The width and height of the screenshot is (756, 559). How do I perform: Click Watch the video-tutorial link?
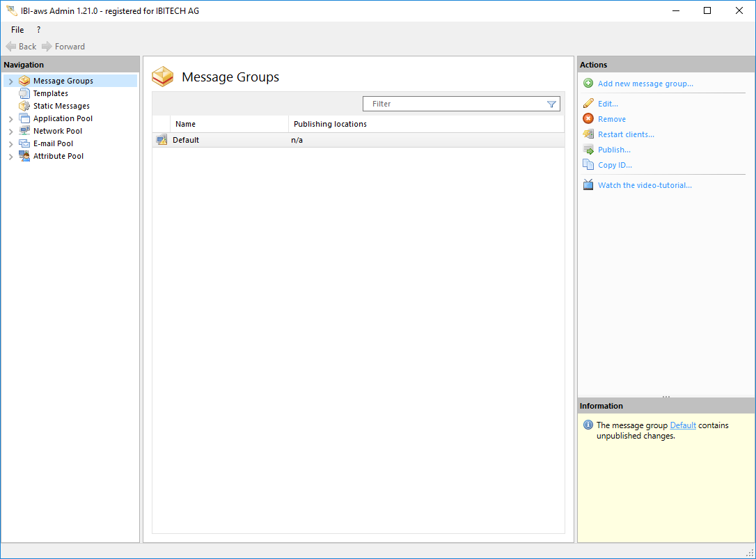pyautogui.click(x=644, y=185)
